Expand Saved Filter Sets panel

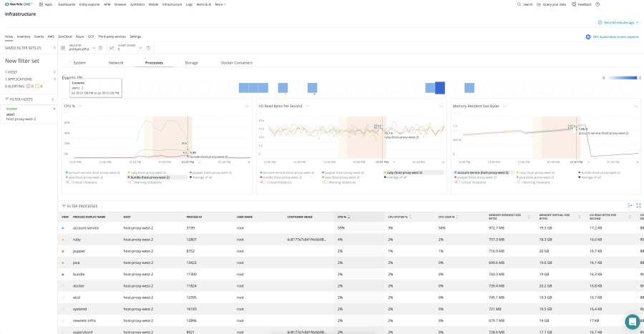pyautogui.click(x=54, y=48)
